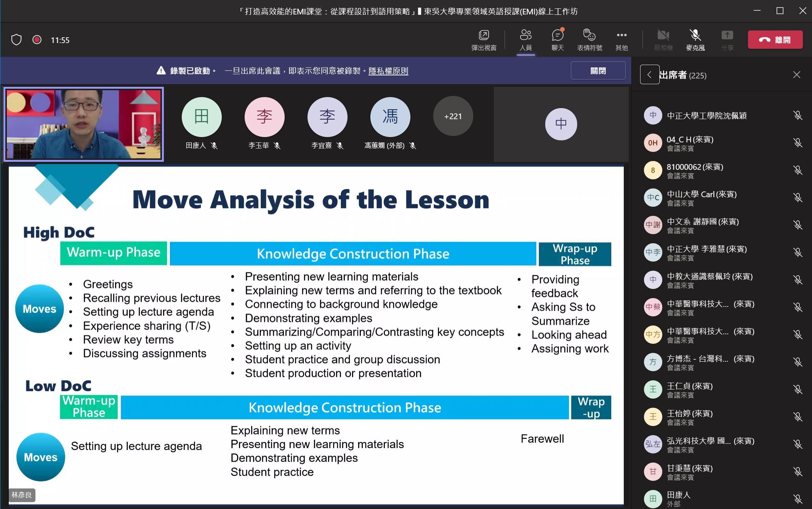This screenshot has height=509, width=812.
Task: Click mic icon for 中教大通識蔡佩玲
Action: coord(798,280)
